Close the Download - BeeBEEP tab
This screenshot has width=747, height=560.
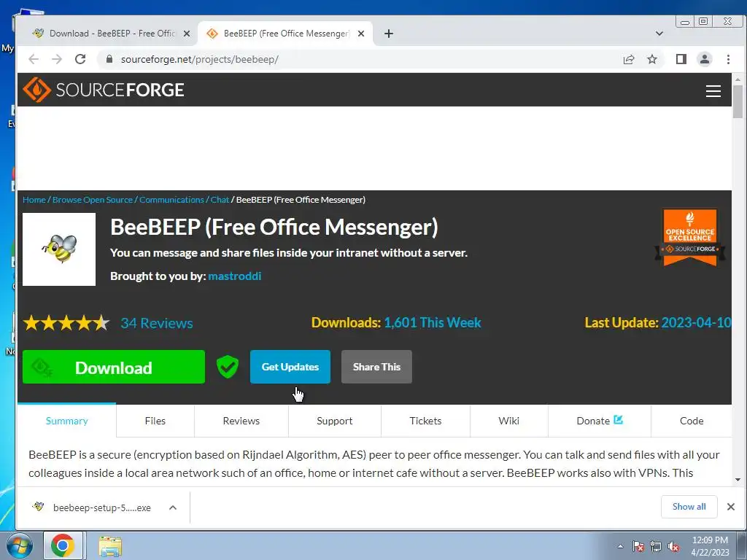[187, 34]
